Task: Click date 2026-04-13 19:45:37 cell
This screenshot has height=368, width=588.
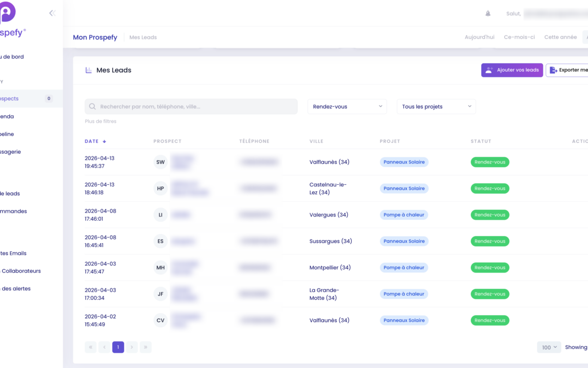Action: (100, 162)
